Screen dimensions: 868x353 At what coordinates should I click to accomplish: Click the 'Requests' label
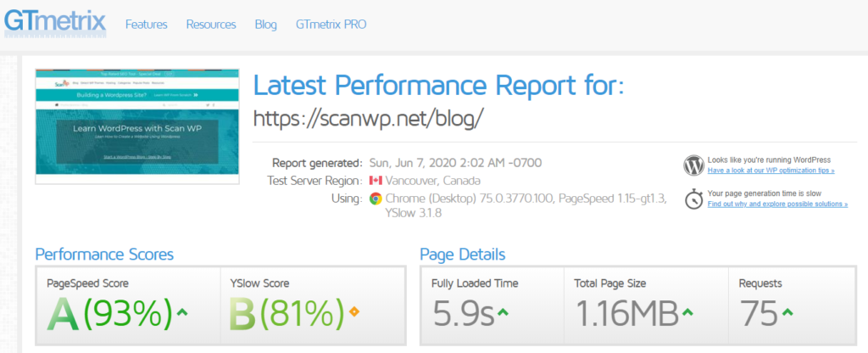(x=760, y=283)
